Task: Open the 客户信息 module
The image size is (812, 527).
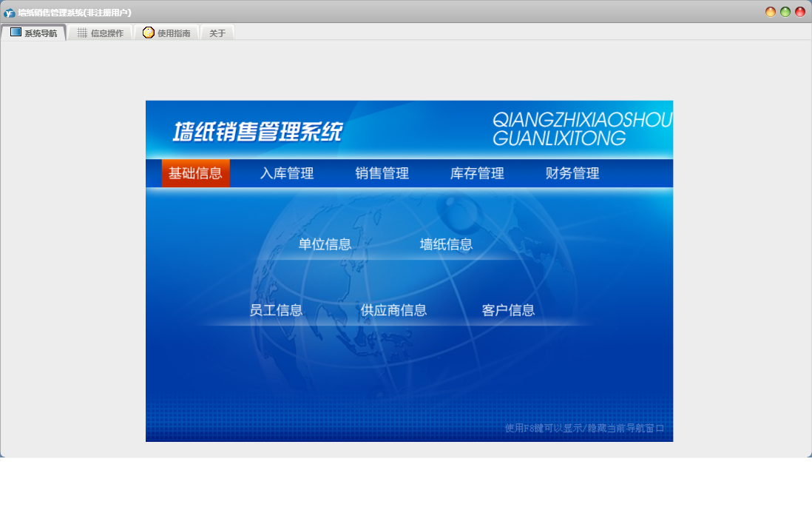Action: point(508,310)
